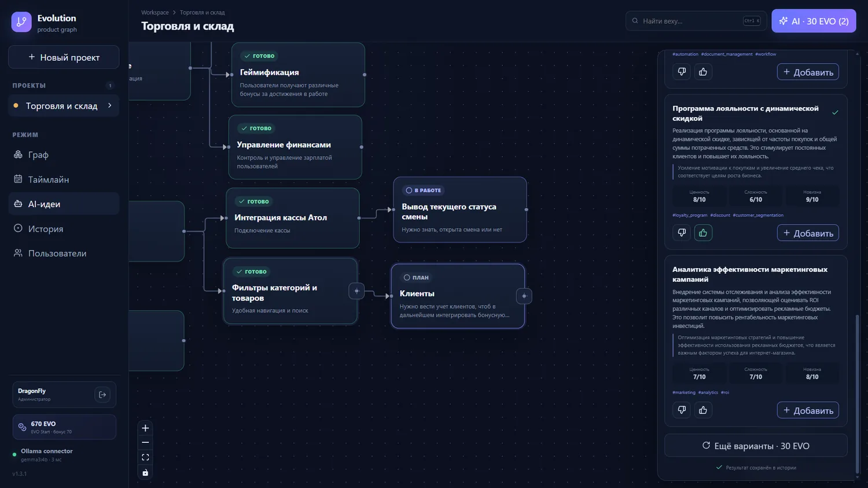Open the Граф mode
868x488 pixels.
[x=64, y=155]
